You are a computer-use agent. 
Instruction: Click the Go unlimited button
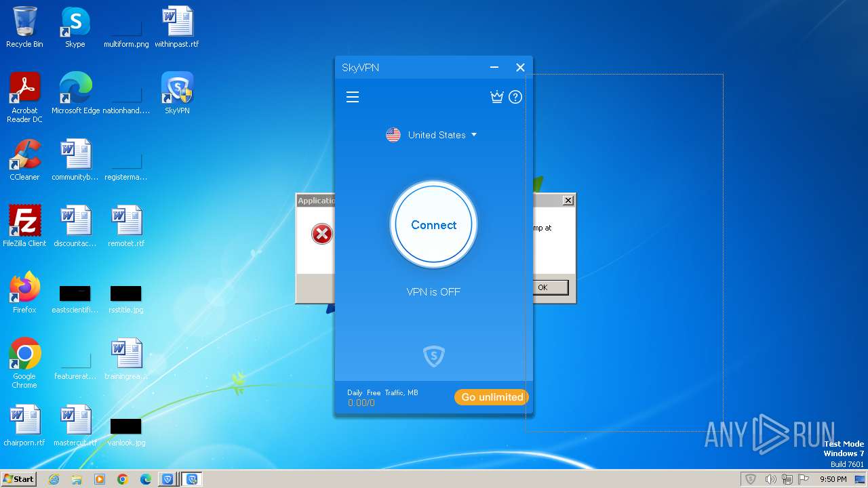pyautogui.click(x=492, y=397)
